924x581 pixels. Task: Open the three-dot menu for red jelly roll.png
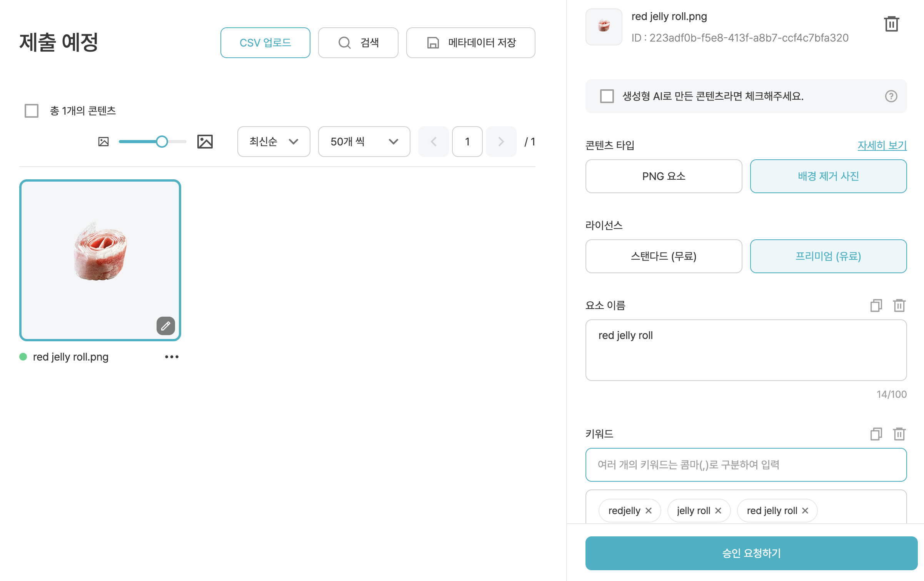(172, 357)
